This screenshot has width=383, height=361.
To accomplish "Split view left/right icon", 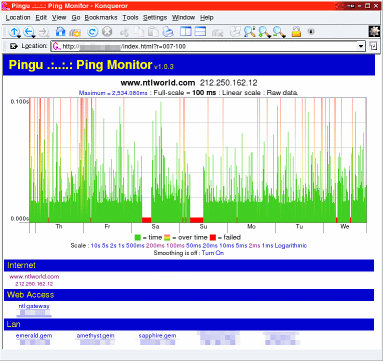I will point(186,31).
